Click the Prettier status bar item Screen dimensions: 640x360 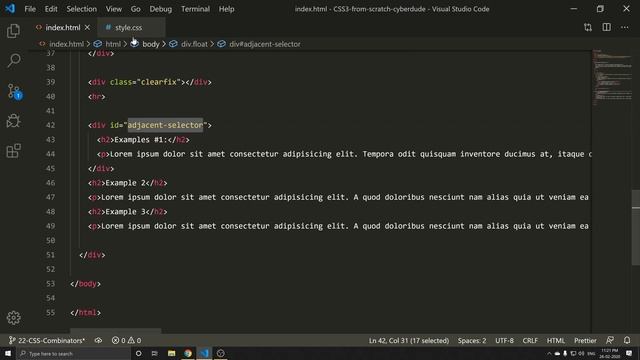point(585,340)
